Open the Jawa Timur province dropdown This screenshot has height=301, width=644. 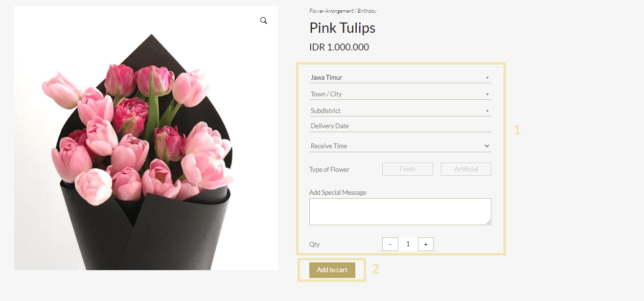tap(400, 77)
